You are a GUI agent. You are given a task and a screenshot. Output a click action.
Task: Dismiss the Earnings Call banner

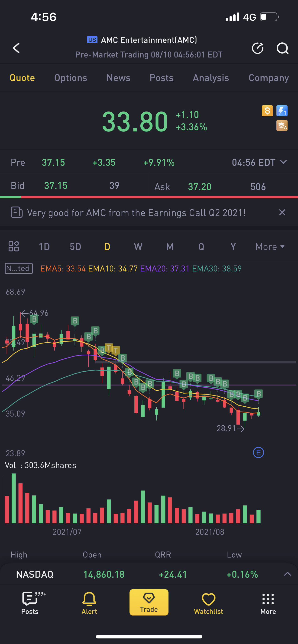pyautogui.click(x=282, y=213)
